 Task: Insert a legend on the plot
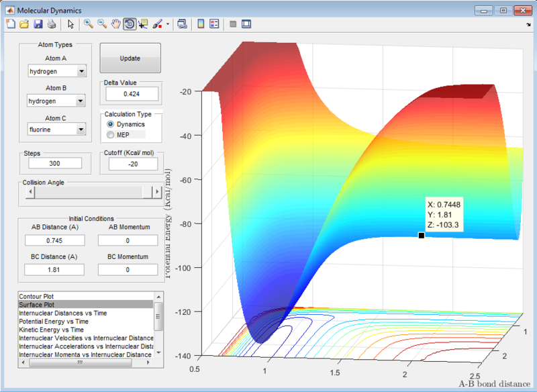(x=214, y=23)
